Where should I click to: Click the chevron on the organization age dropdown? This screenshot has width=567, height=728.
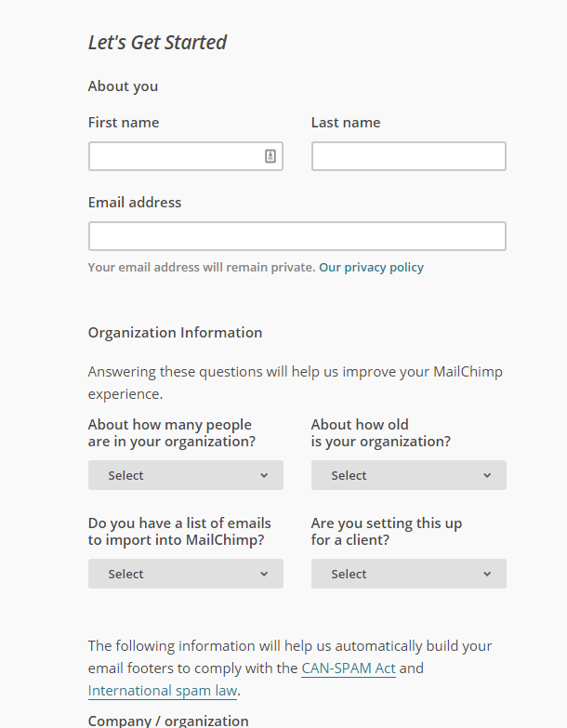(x=487, y=475)
